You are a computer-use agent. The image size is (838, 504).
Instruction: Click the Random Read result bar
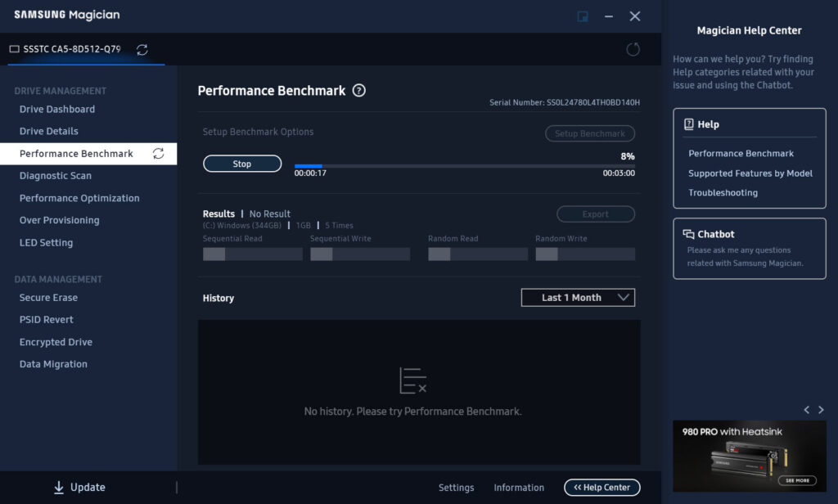pyautogui.click(x=478, y=254)
